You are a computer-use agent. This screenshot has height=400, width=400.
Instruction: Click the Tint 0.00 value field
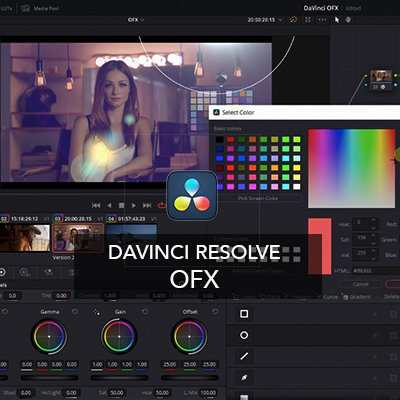point(61,296)
